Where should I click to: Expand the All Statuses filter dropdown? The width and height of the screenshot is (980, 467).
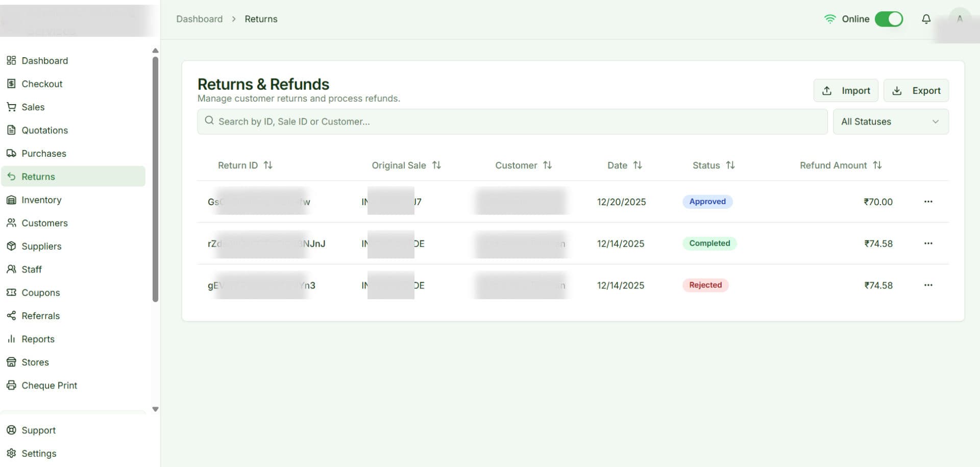(890, 121)
